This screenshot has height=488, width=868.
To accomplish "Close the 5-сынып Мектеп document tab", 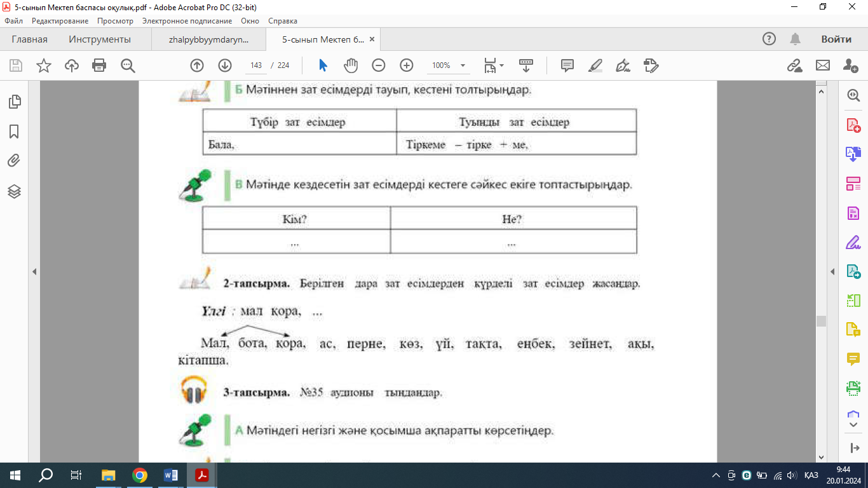I will pos(372,39).
